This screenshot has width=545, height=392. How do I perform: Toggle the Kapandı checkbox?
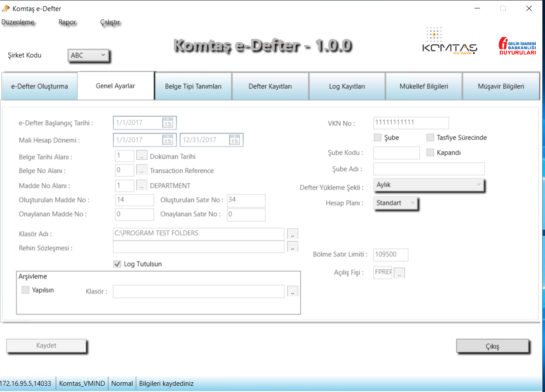(x=430, y=152)
